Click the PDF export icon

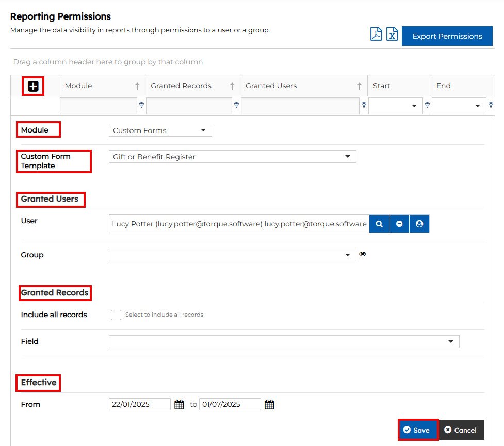(x=376, y=35)
